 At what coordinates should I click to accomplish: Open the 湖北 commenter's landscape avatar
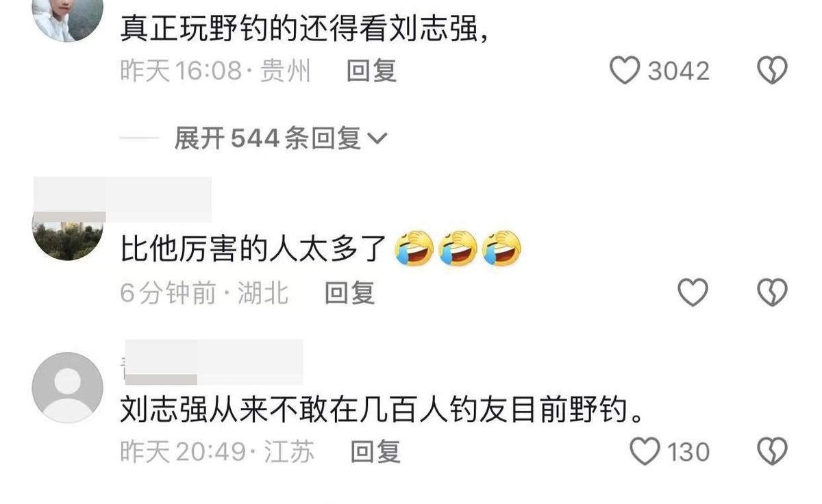(68, 236)
